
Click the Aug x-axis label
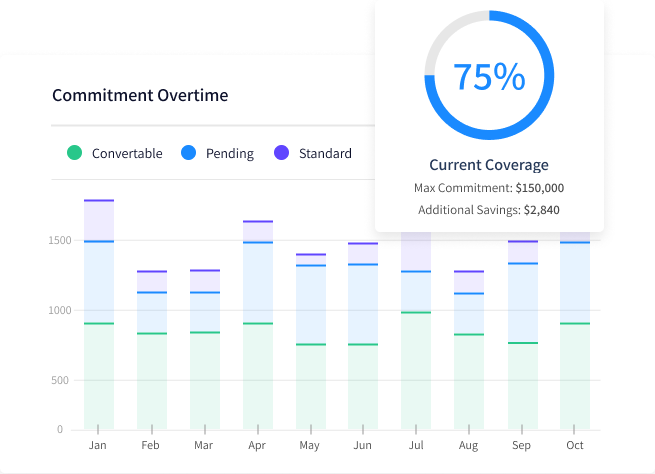(468, 446)
